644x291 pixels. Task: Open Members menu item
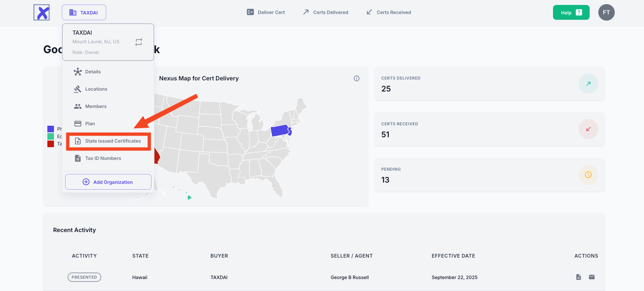coord(96,106)
